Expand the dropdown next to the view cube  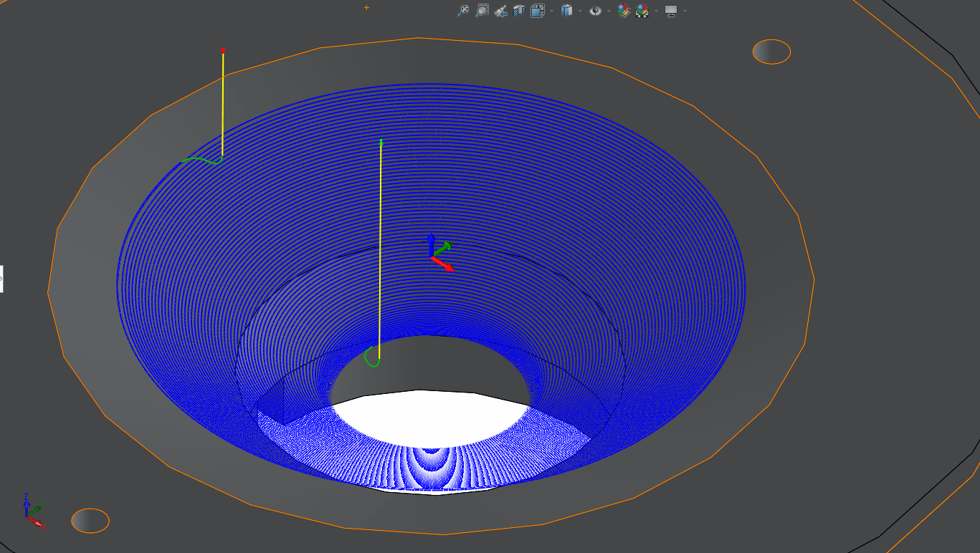click(580, 10)
